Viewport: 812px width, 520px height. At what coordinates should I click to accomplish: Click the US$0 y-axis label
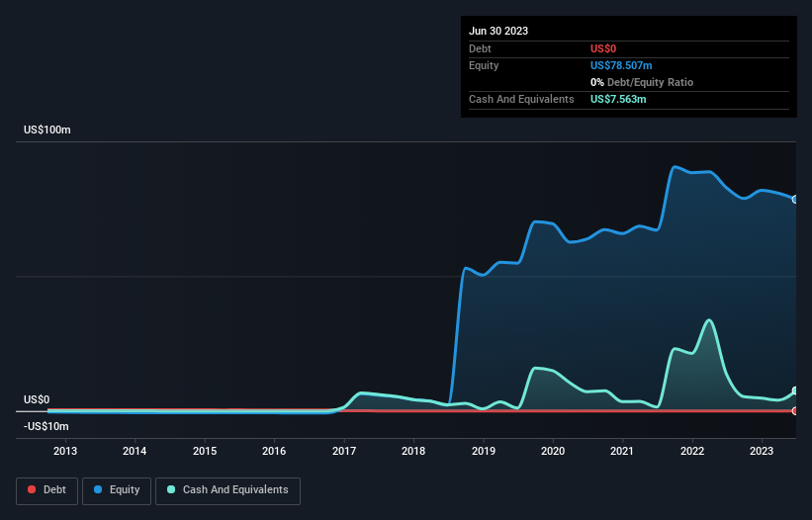[x=37, y=400]
